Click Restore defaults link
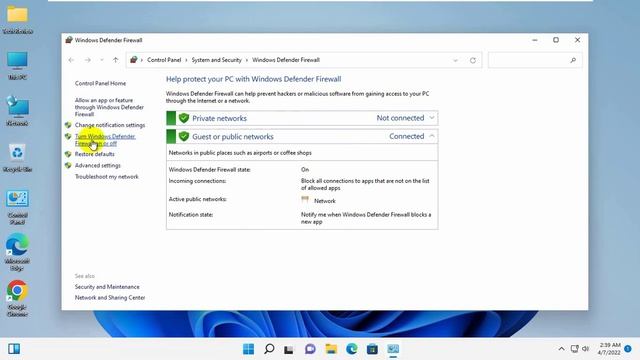640x360 pixels. (94, 154)
